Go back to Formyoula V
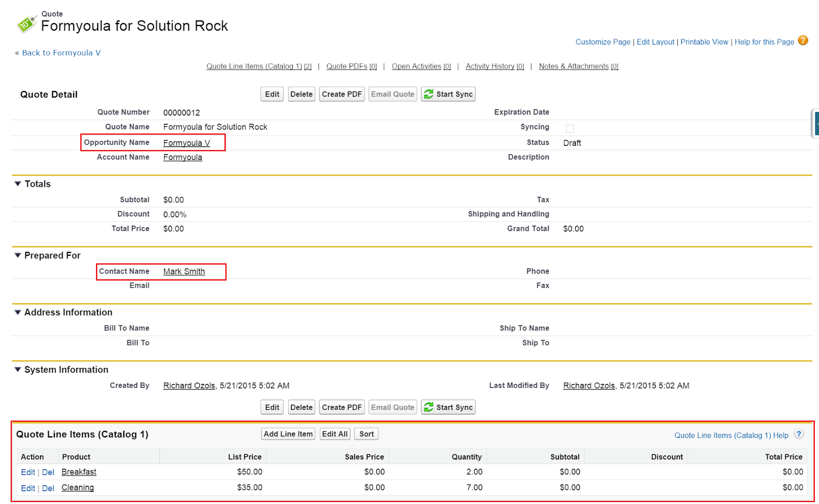This screenshot has height=504, width=819. [x=61, y=53]
